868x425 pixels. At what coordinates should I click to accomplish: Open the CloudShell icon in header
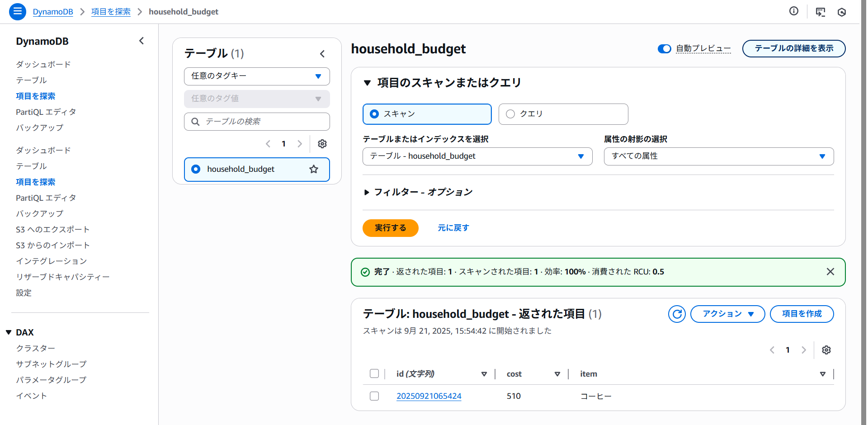(x=820, y=12)
